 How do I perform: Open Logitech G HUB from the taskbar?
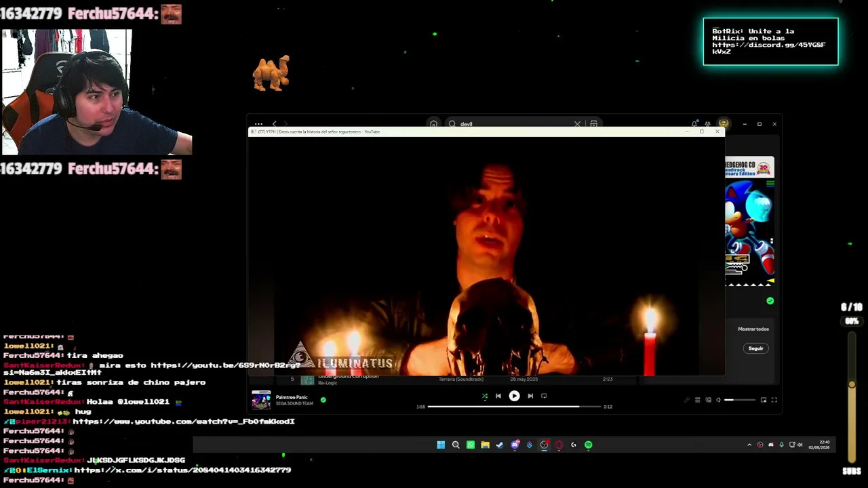(574, 445)
